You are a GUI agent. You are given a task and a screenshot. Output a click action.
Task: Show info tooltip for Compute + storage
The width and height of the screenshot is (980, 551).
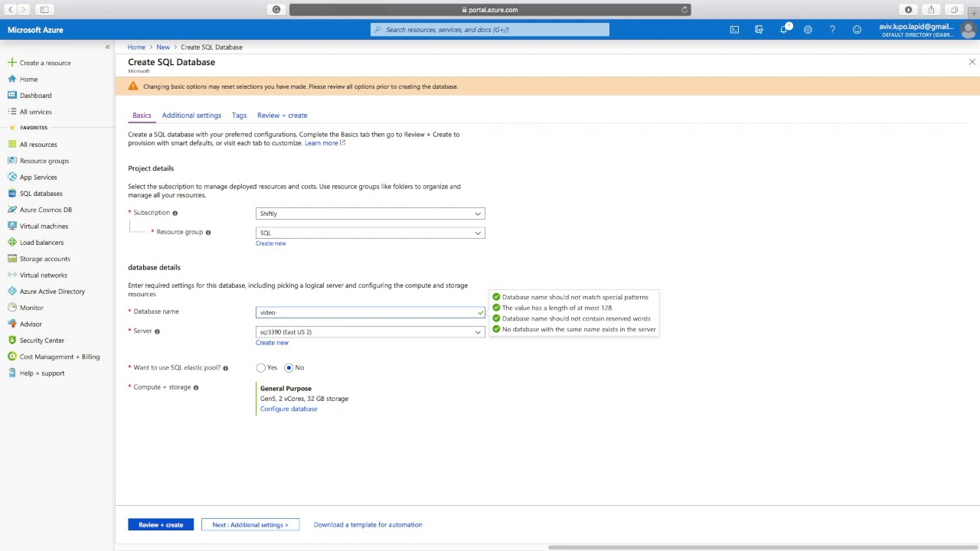click(x=196, y=388)
